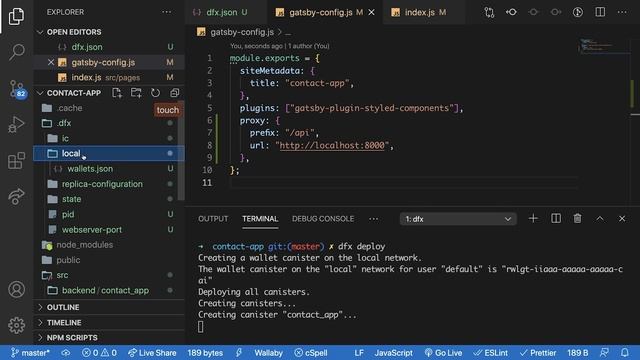Viewport: 640px width, 360px height.
Task: Close gatsby-config.js in Open Editors list
Action: 51,62
